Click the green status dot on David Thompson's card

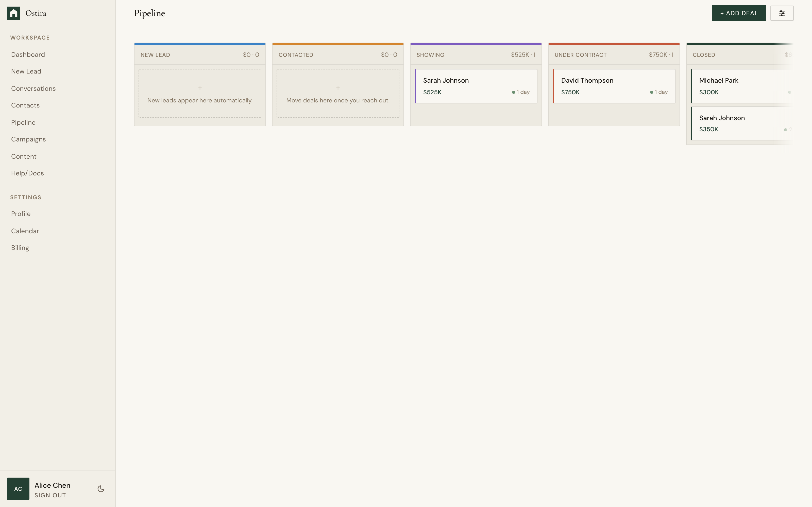(651, 92)
